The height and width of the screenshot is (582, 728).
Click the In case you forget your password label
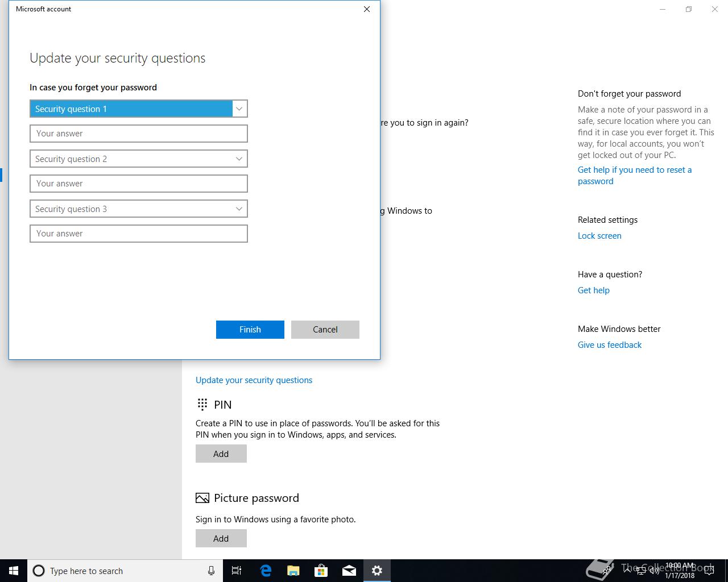tap(93, 88)
